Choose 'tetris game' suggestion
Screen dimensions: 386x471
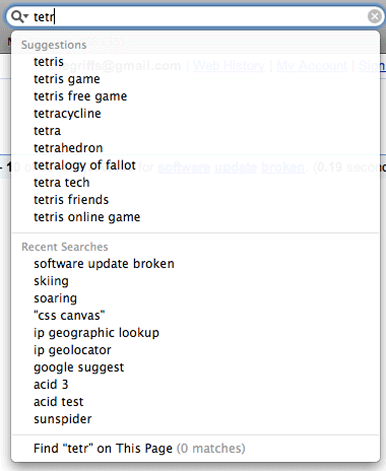click(196, 79)
